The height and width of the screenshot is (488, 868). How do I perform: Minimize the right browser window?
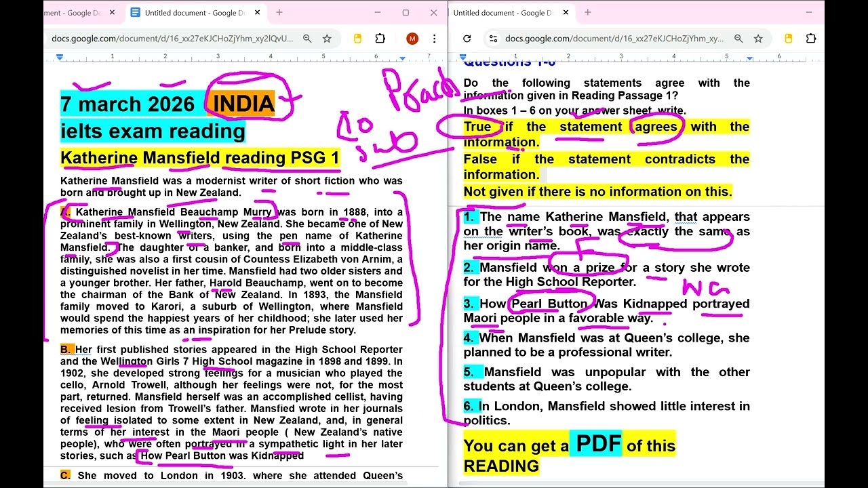pyautogui.click(x=808, y=12)
